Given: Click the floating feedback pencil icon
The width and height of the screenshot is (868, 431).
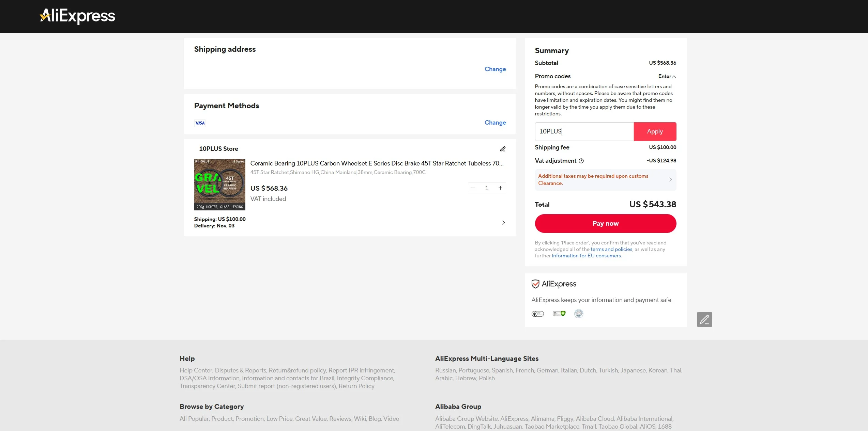Looking at the screenshot, I should 704,319.
